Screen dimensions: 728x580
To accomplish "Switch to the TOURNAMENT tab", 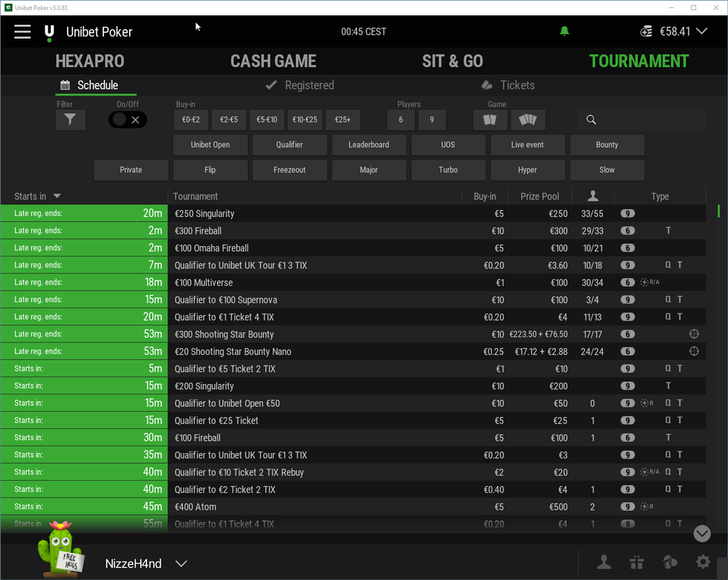I will tap(638, 61).
